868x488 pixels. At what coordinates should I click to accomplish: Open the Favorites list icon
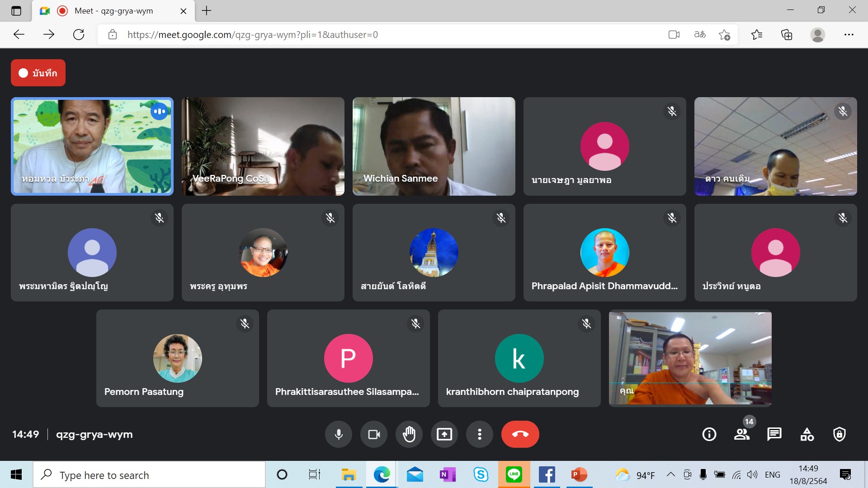pos(757,34)
